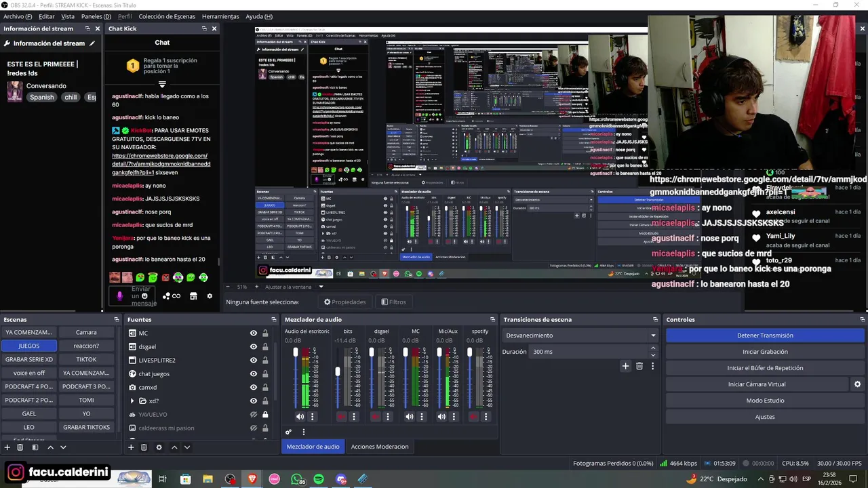
Task: Open the three-dot menu for the bits channel
Action: click(x=353, y=417)
